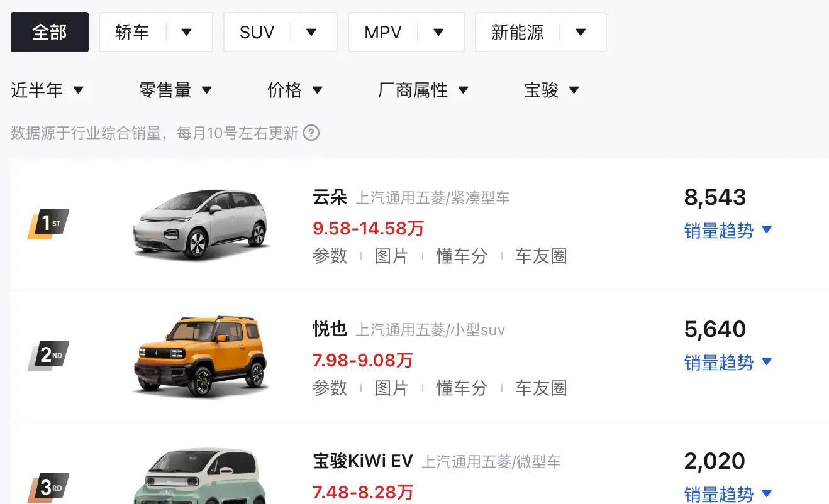Open 参数 link for 云朵
This screenshot has height=504, width=829.
pos(330,256)
